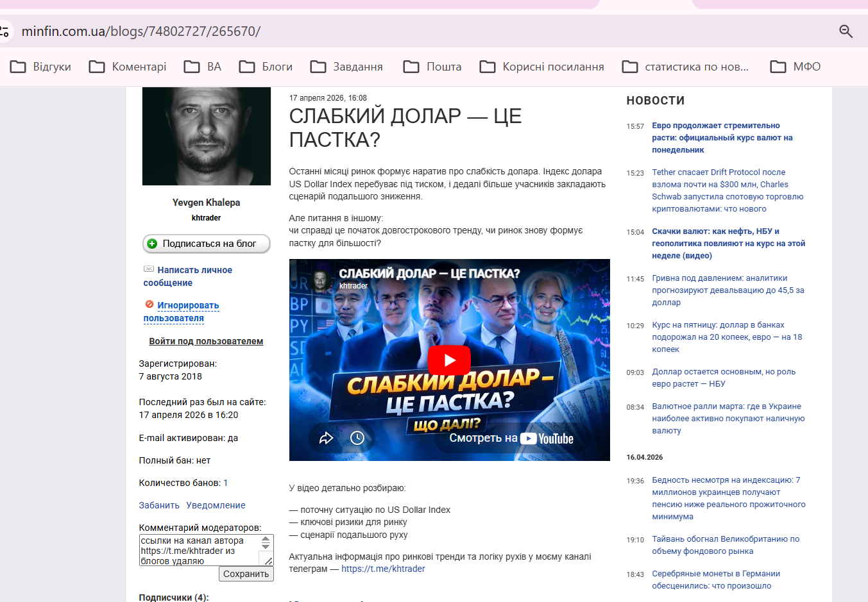This screenshot has height=602, width=868.
Task: Click the author name Yevgen Khalepa
Action: pyautogui.click(x=206, y=203)
